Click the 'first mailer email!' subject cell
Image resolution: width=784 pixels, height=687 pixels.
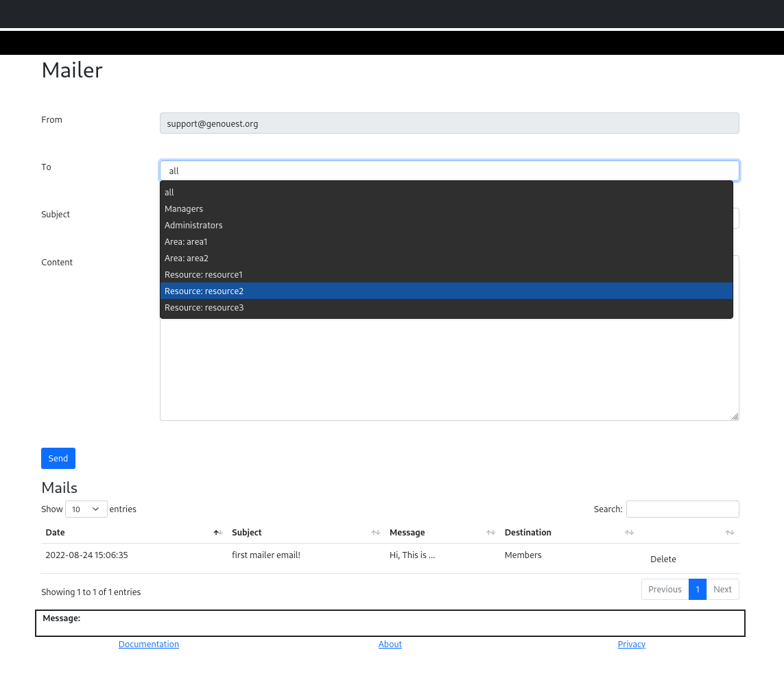266,555
